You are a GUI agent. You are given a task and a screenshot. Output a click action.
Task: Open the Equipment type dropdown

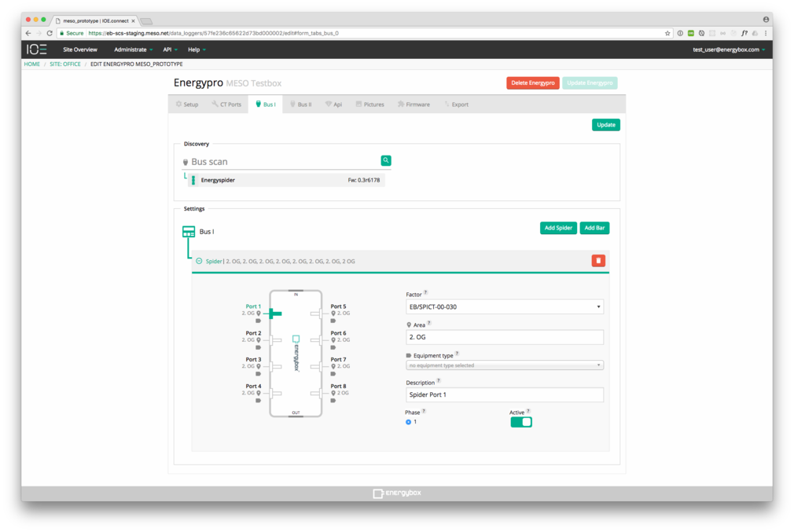[x=505, y=365]
